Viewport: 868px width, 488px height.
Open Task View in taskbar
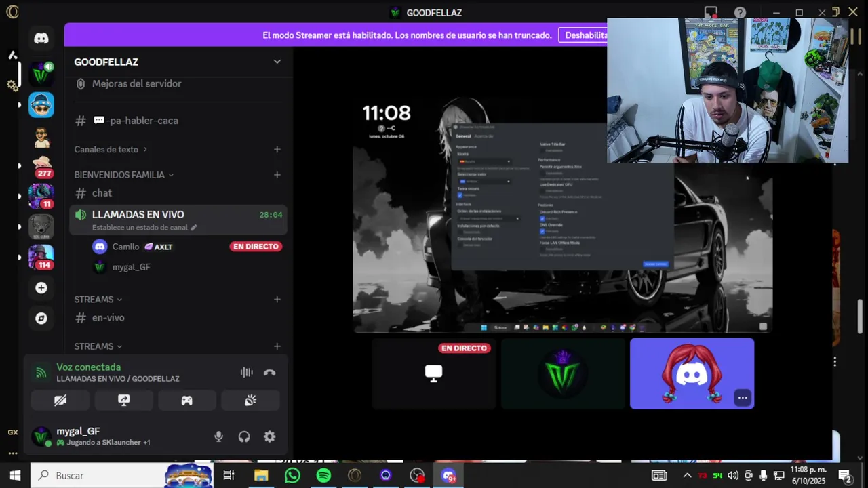tap(229, 475)
